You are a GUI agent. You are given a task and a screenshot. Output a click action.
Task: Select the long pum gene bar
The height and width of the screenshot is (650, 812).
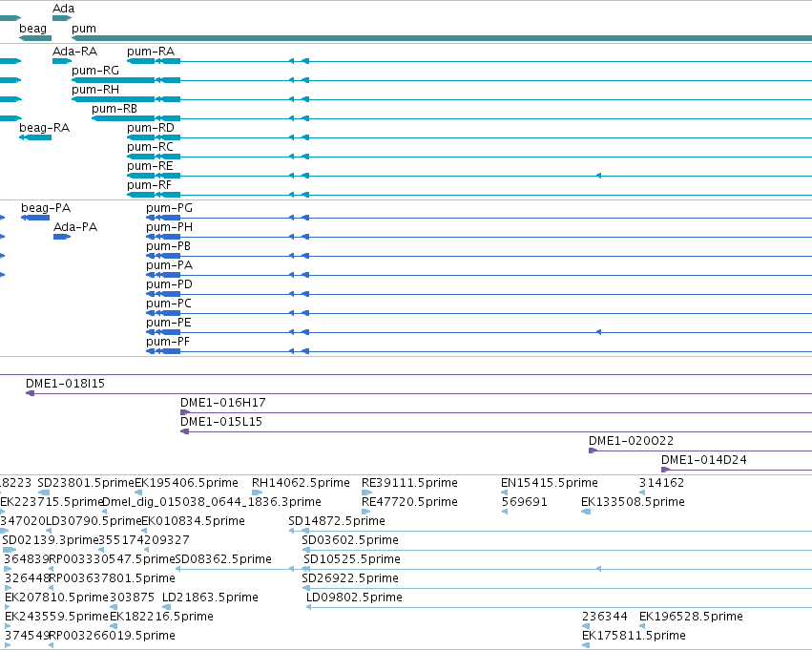(442, 38)
